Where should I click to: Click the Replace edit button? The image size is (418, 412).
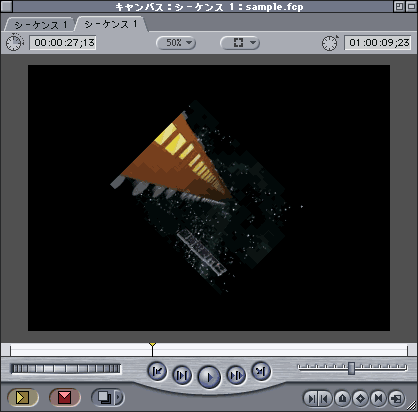pyautogui.click(x=104, y=397)
